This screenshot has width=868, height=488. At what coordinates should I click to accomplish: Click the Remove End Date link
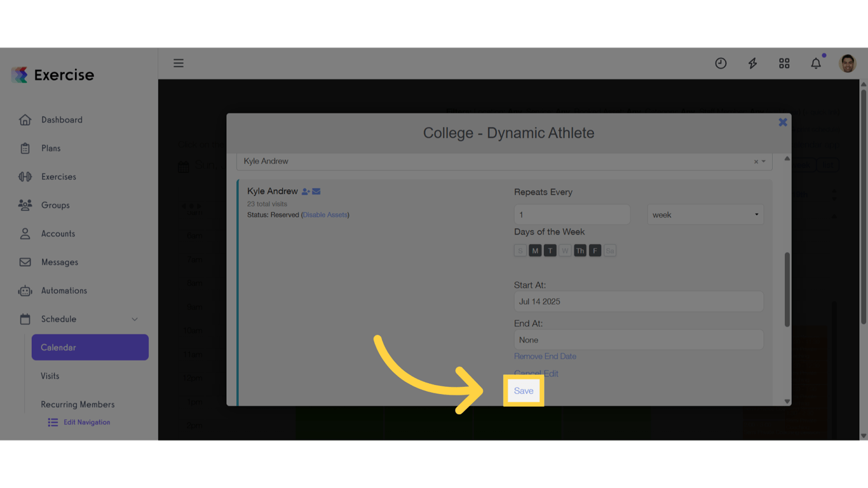click(545, 356)
